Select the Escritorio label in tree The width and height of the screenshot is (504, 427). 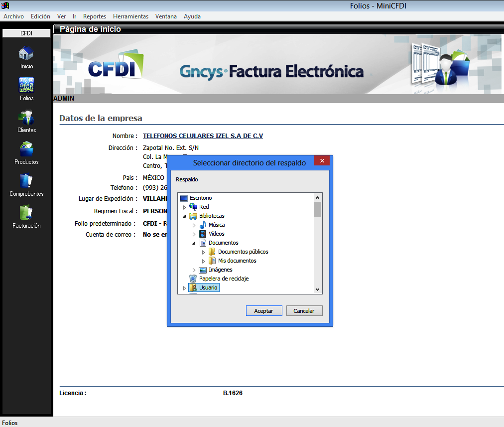point(201,198)
